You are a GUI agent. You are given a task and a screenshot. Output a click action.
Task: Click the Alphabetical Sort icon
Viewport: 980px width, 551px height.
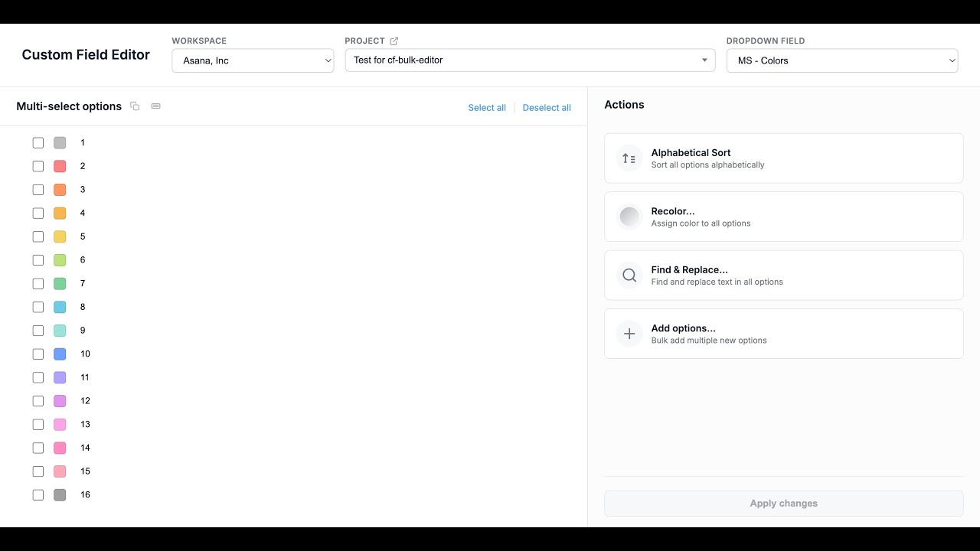pyautogui.click(x=629, y=158)
